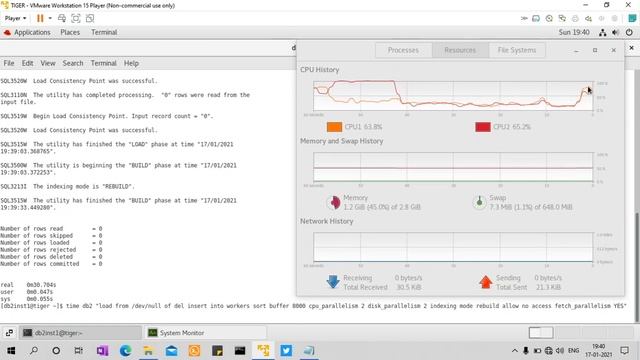Open Twitter from the taskbar
Image resolution: width=640 pixels, height=360 pixels.
[x=286, y=351]
